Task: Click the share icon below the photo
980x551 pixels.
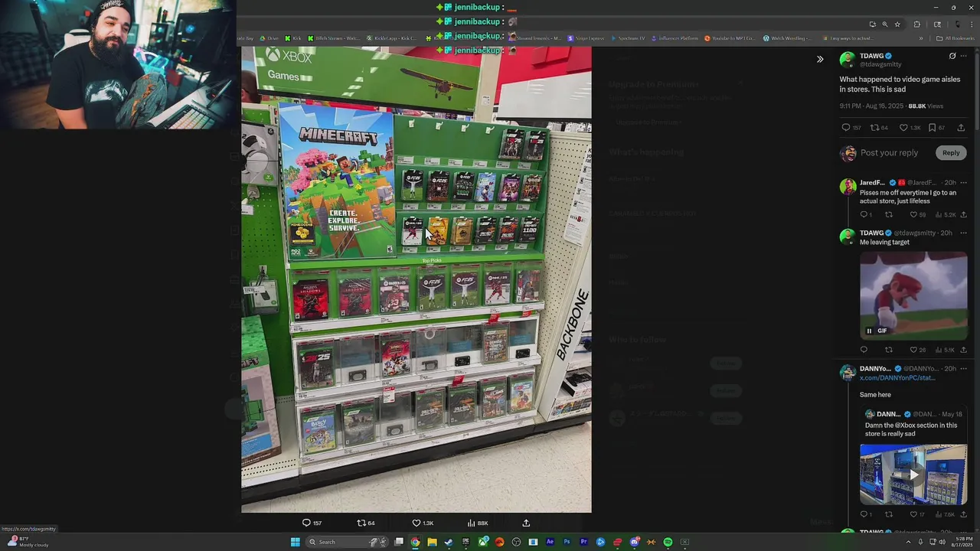Action: [526, 523]
